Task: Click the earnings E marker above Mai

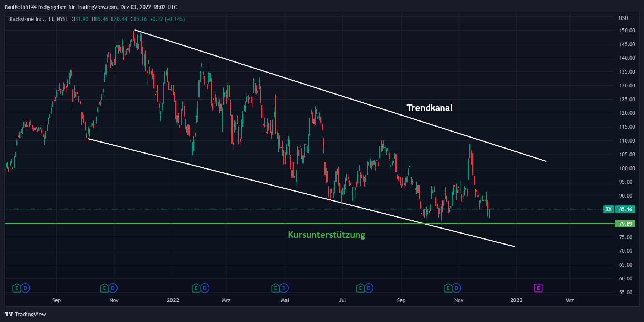Action: point(275,288)
